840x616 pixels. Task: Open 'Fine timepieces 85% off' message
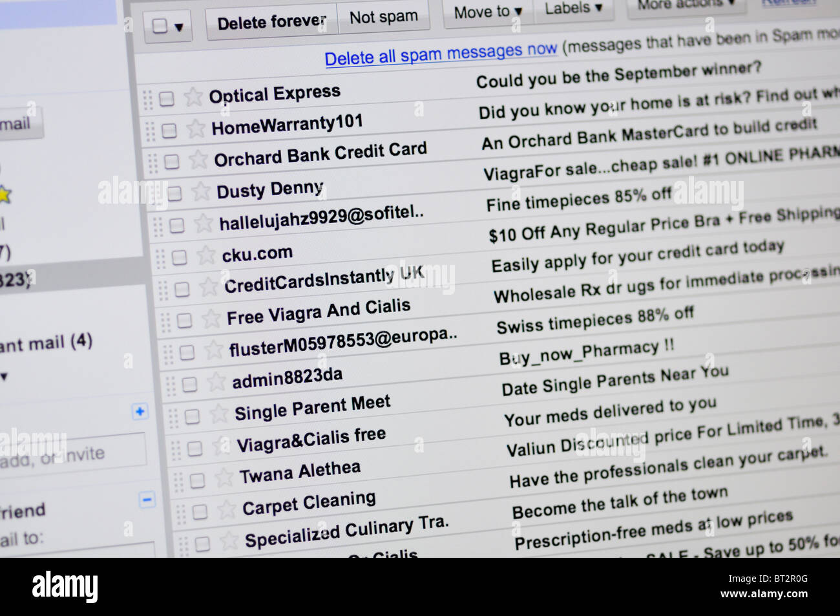[579, 200]
